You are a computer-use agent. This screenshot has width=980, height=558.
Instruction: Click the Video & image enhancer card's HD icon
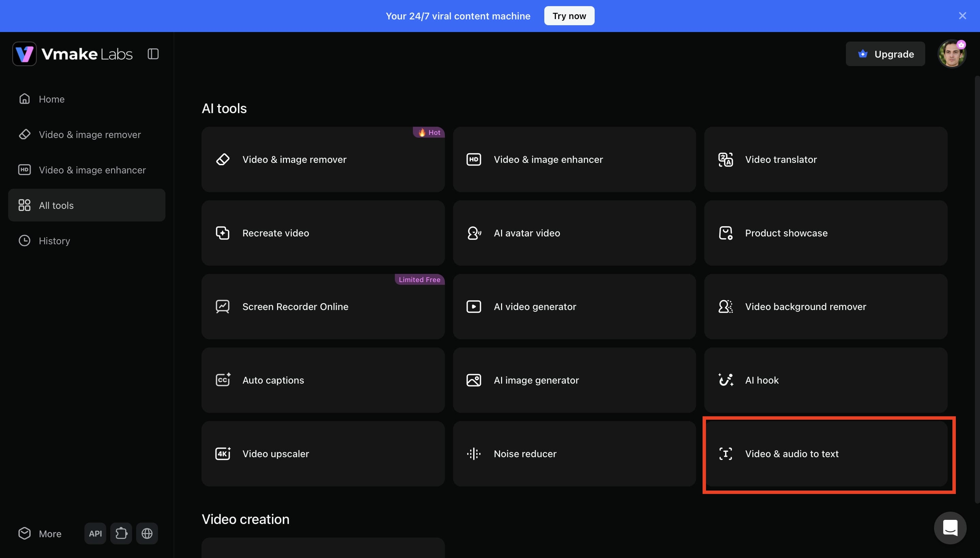pos(474,159)
